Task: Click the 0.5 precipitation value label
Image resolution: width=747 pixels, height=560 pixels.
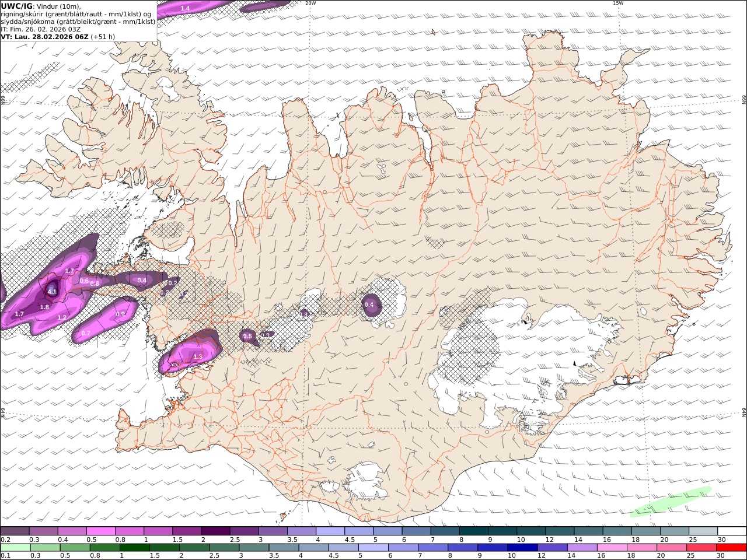Action: pos(247,337)
